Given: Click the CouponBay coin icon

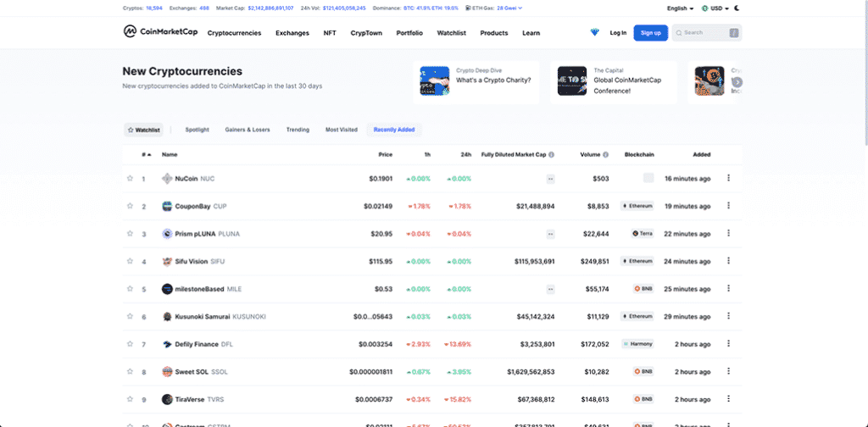Looking at the screenshot, I should pyautogui.click(x=167, y=207).
